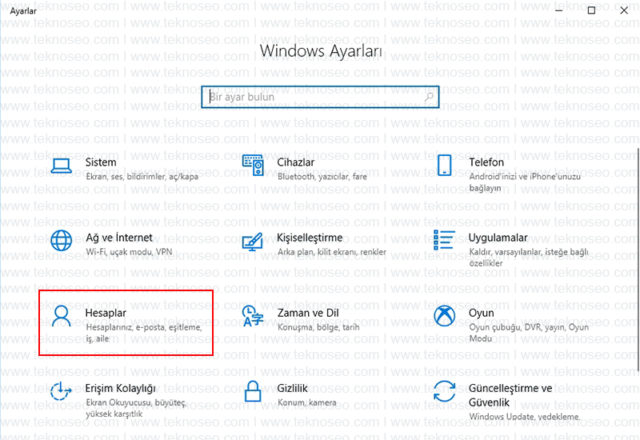The height and width of the screenshot is (440, 640).
Task: Click the Erişim Kolaylığı icon
Action: point(61,391)
